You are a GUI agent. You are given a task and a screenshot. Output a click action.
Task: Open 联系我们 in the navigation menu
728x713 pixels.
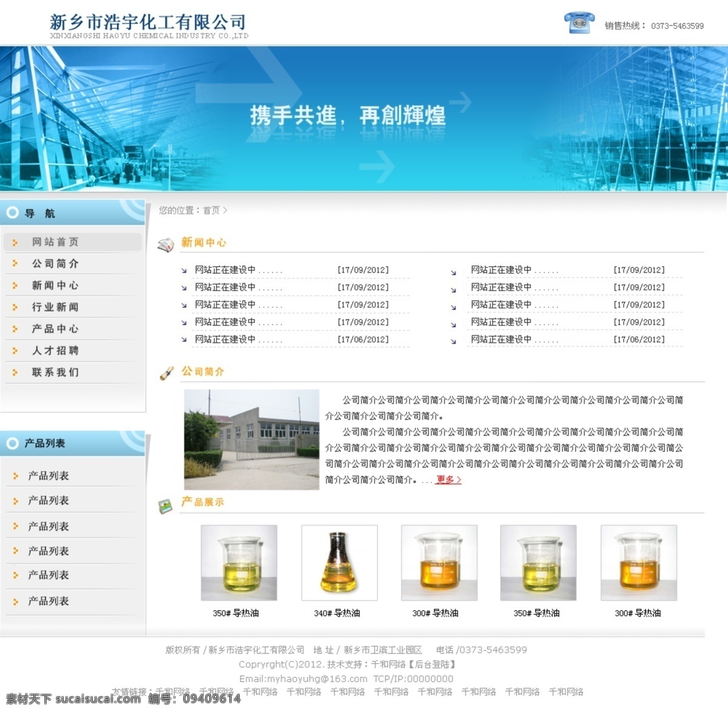(55, 372)
